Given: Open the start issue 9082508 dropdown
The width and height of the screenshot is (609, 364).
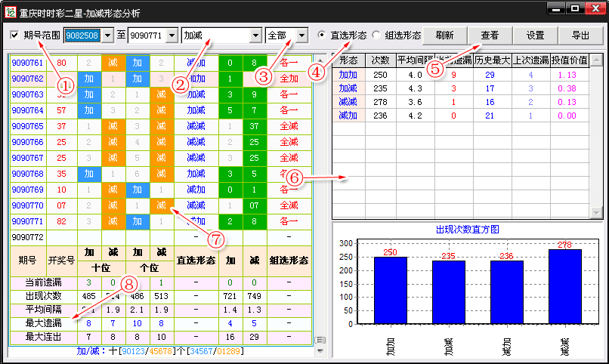Looking at the screenshot, I should click(x=107, y=35).
